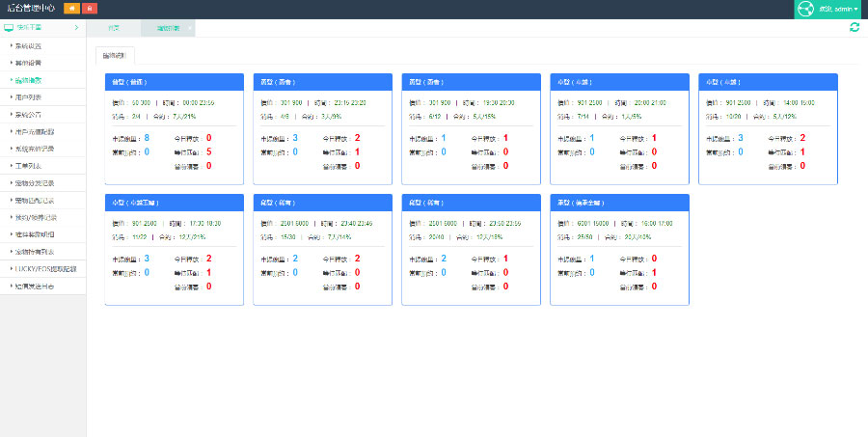
Task: Close the second open tab using its x
Action: tap(191, 28)
